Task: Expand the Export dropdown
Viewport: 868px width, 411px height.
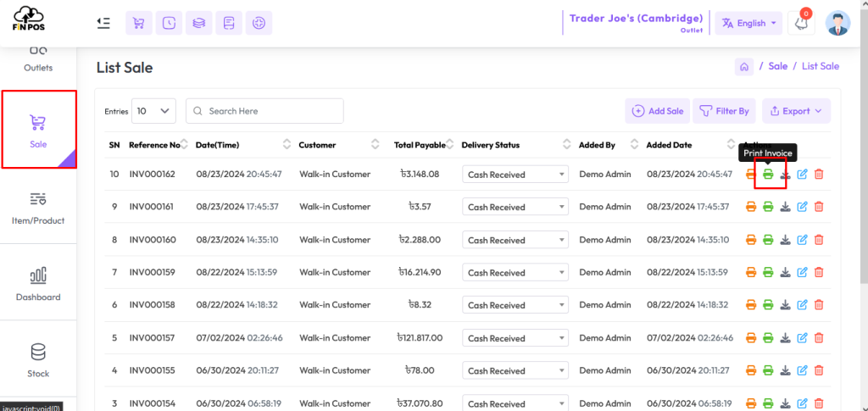Action: click(x=796, y=111)
